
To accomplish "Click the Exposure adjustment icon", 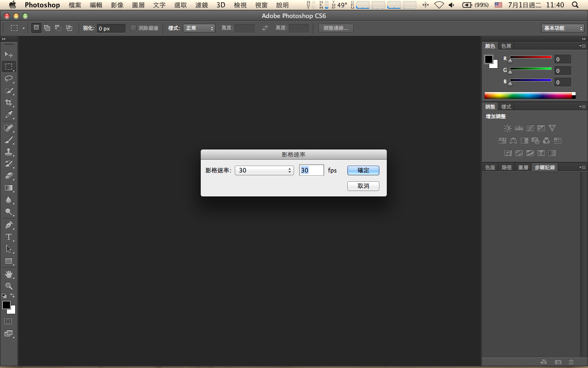I will point(541,128).
